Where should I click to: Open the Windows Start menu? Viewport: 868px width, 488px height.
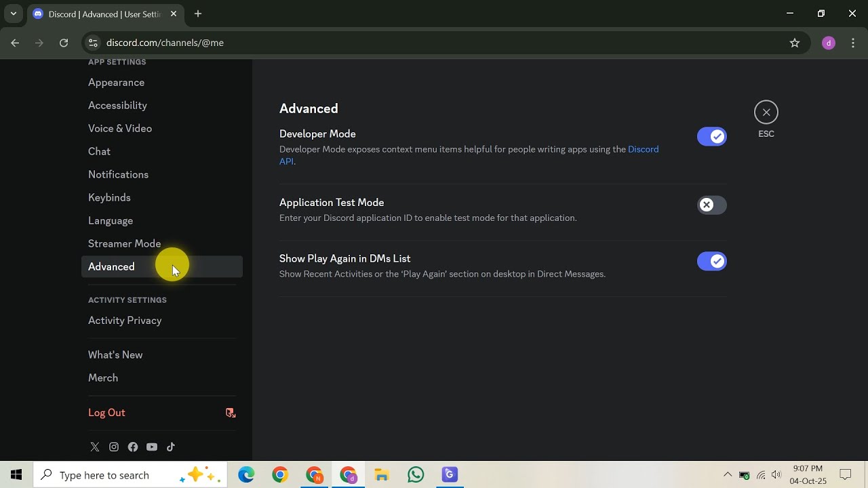[x=16, y=475]
